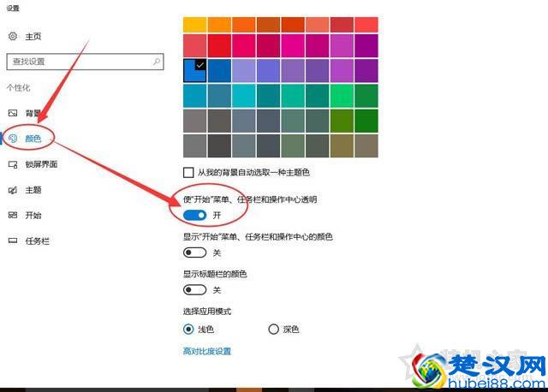Choose the bright light green swatch
This screenshot has width=548, height=392.
click(x=342, y=96)
